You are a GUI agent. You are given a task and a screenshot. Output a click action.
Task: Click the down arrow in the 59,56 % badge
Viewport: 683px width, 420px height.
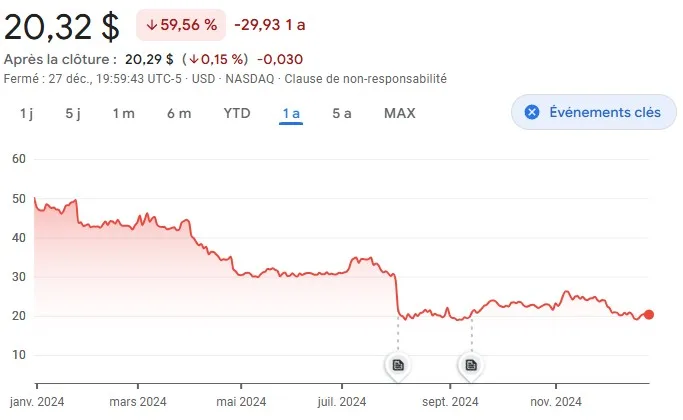151,24
